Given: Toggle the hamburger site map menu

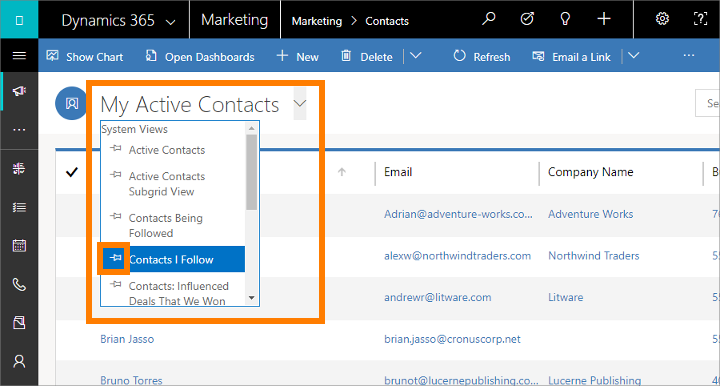Looking at the screenshot, I should point(19,56).
